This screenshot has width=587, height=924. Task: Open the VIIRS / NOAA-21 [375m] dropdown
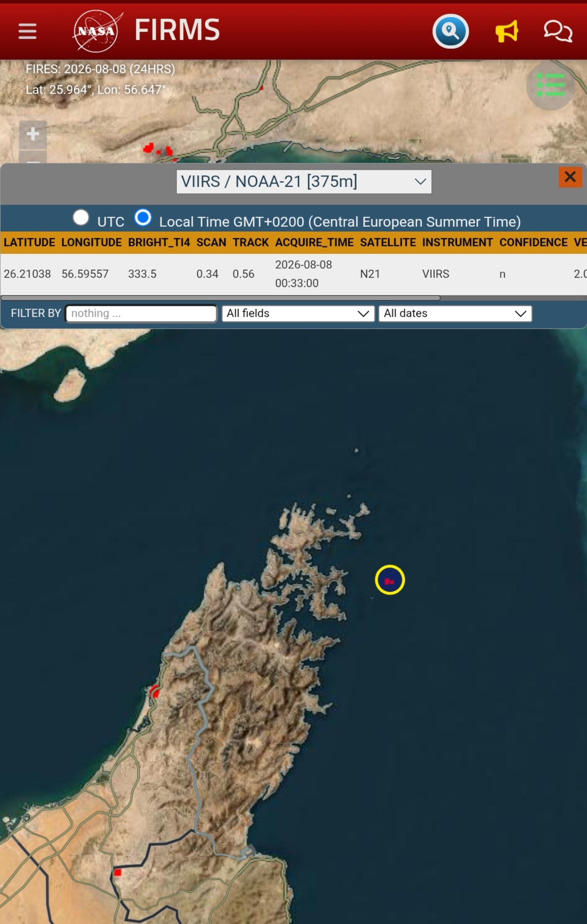pos(304,182)
